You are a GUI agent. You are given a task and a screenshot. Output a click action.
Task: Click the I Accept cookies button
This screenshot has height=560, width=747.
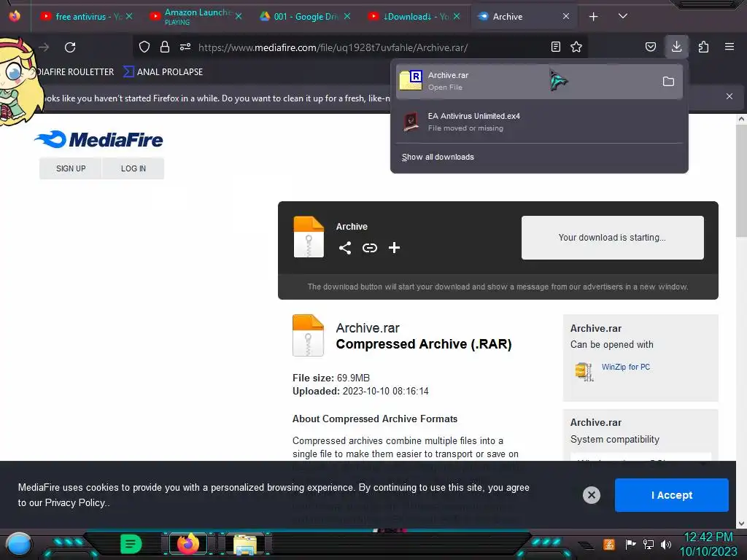(x=671, y=495)
